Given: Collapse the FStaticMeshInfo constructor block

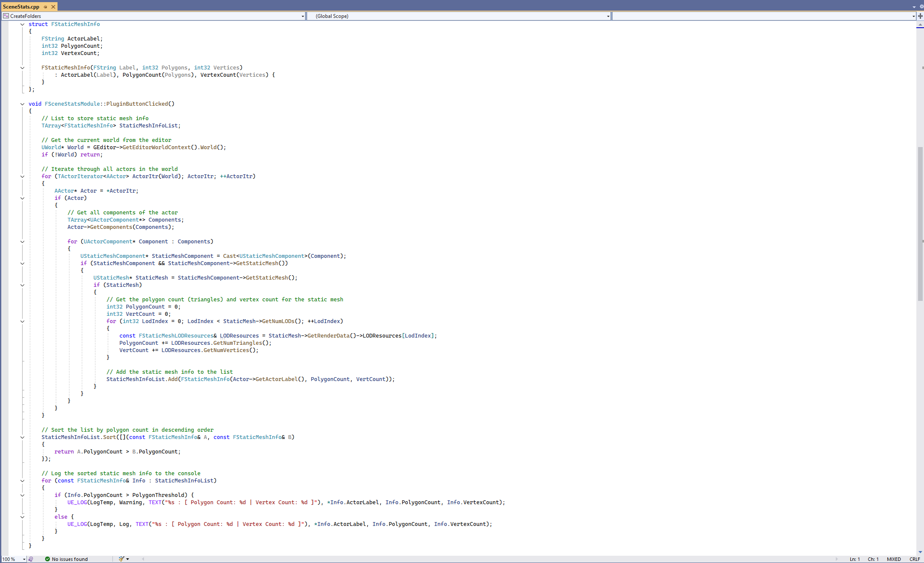Looking at the screenshot, I should [23, 68].
